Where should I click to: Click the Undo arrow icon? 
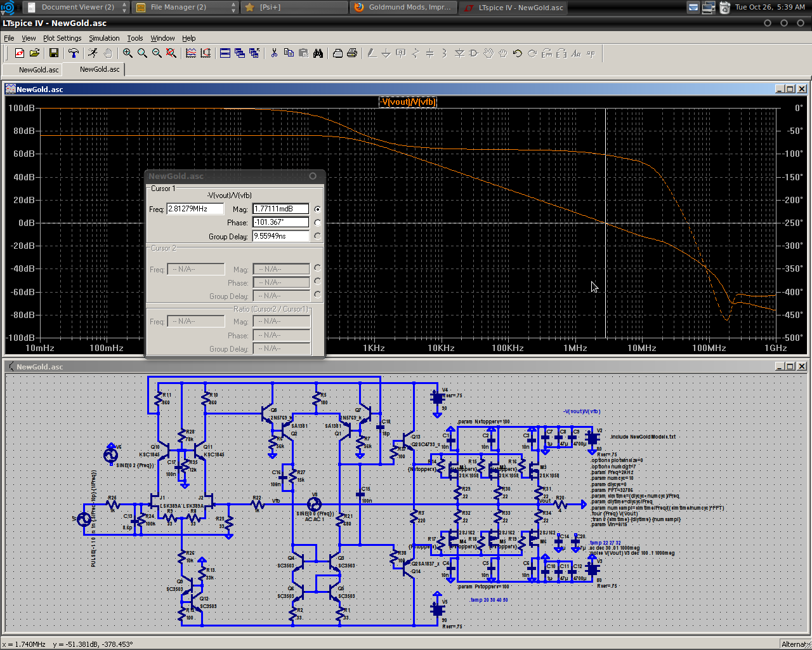coord(517,53)
